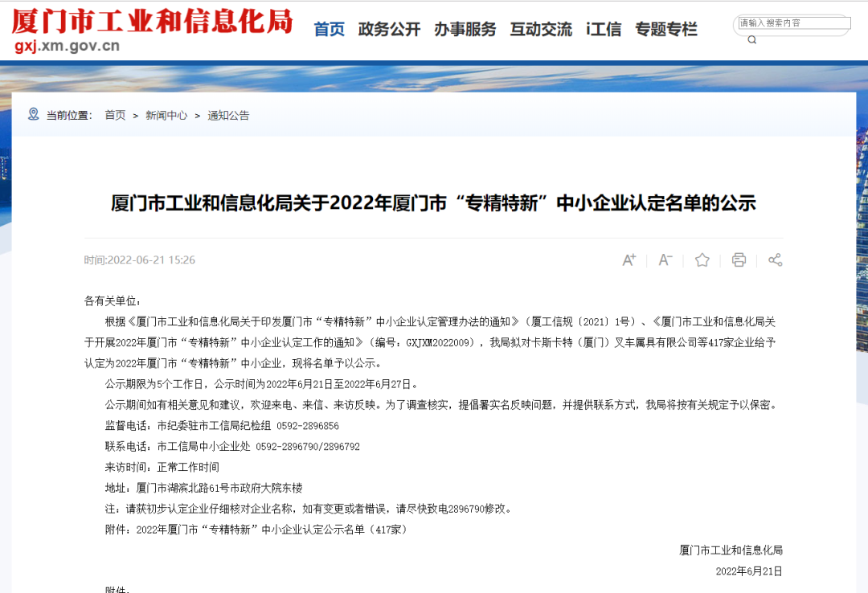The image size is (868, 593).
Task: Click 新闻中心 breadcrumb link
Action: coord(166,115)
